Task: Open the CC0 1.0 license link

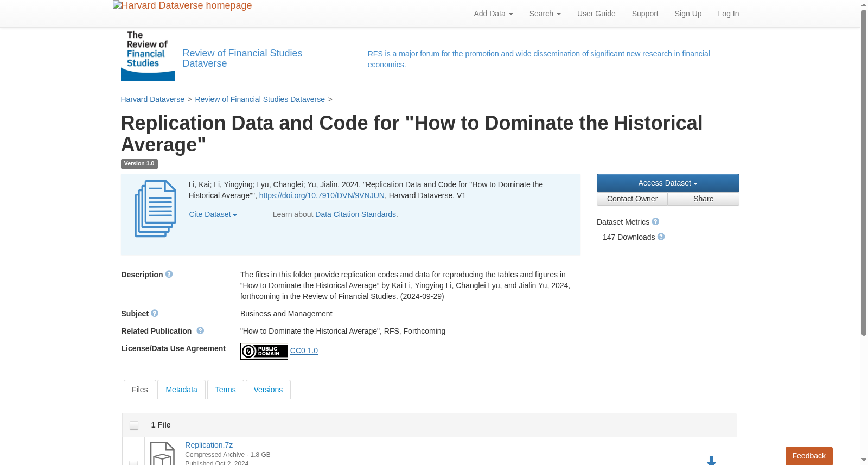Action: point(304,351)
